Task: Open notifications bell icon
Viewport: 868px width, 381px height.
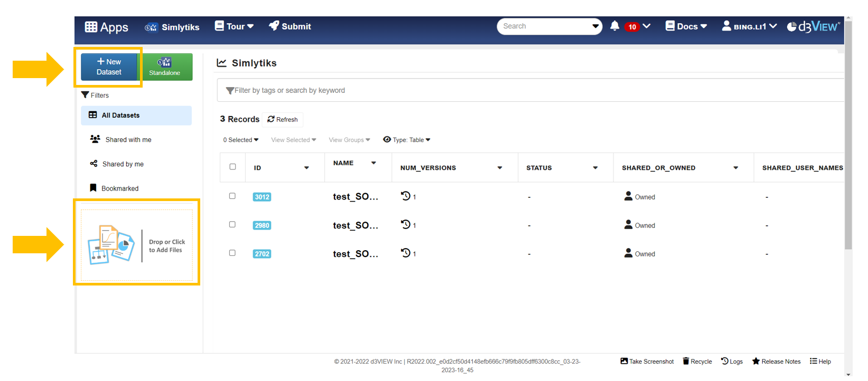Action: tap(614, 26)
